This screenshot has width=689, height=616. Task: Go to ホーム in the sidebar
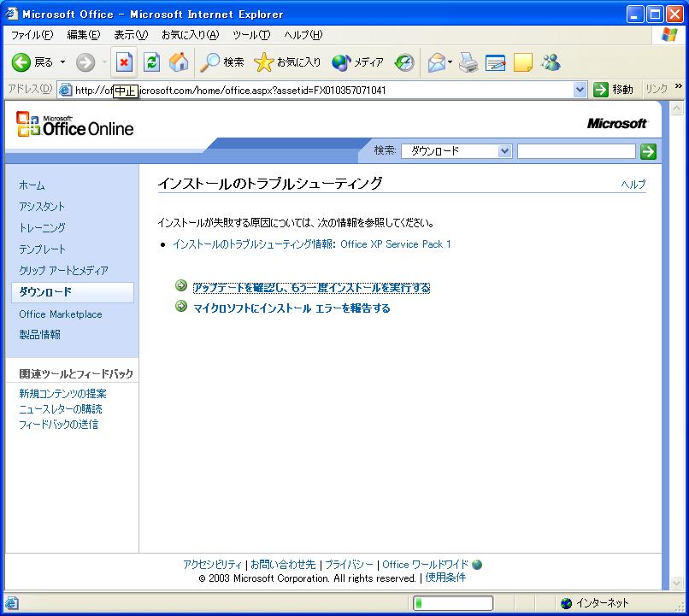coord(32,185)
